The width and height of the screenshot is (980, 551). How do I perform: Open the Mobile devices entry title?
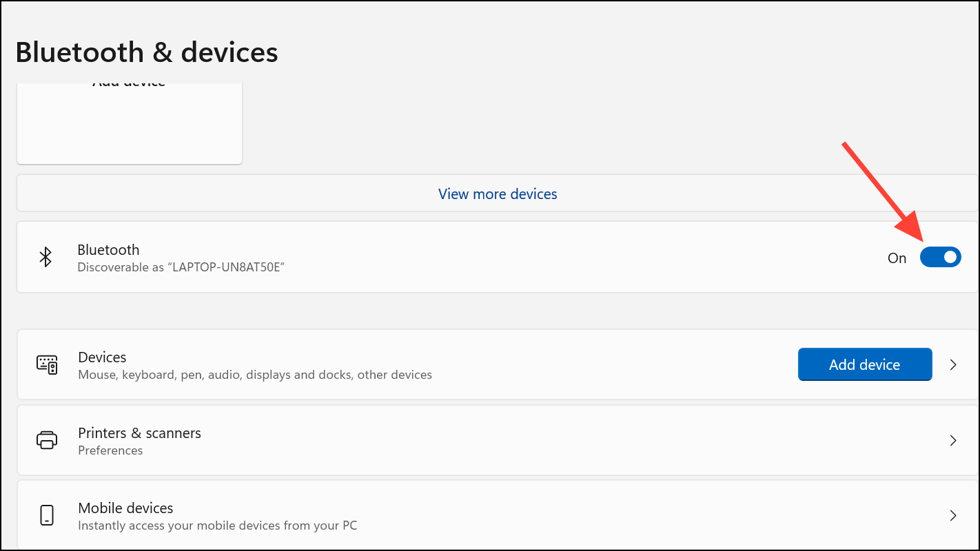pos(125,508)
